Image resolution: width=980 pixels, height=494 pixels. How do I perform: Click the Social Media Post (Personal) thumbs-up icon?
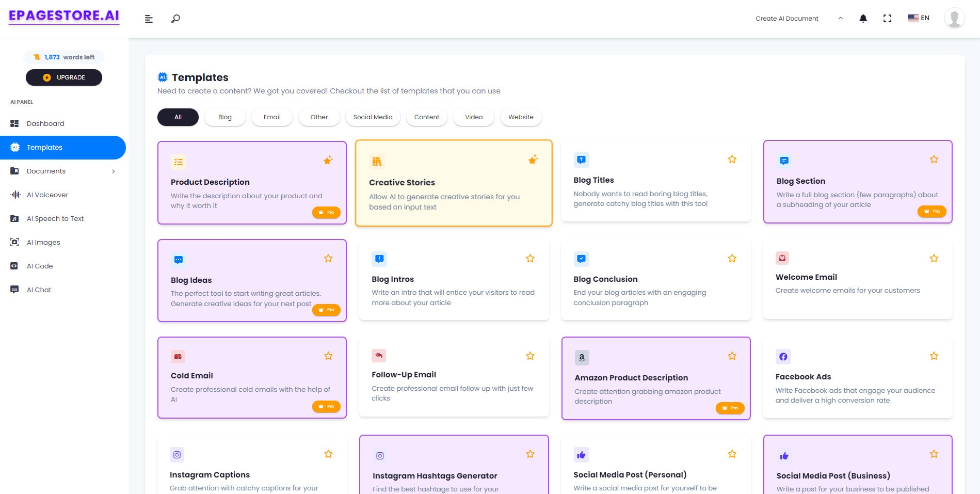click(x=581, y=455)
